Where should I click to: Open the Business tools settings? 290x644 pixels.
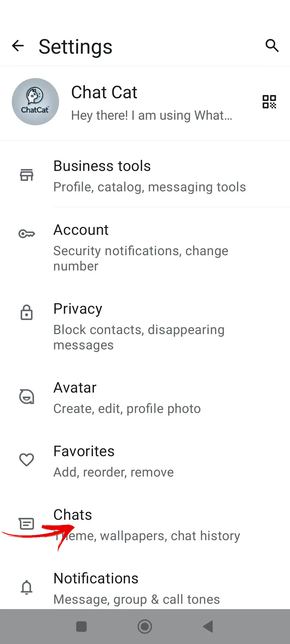(x=149, y=176)
